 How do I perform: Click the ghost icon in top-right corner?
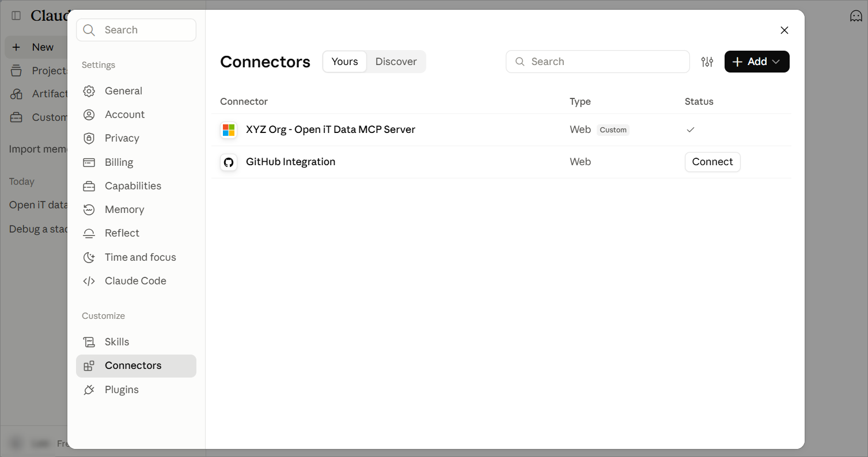856,16
